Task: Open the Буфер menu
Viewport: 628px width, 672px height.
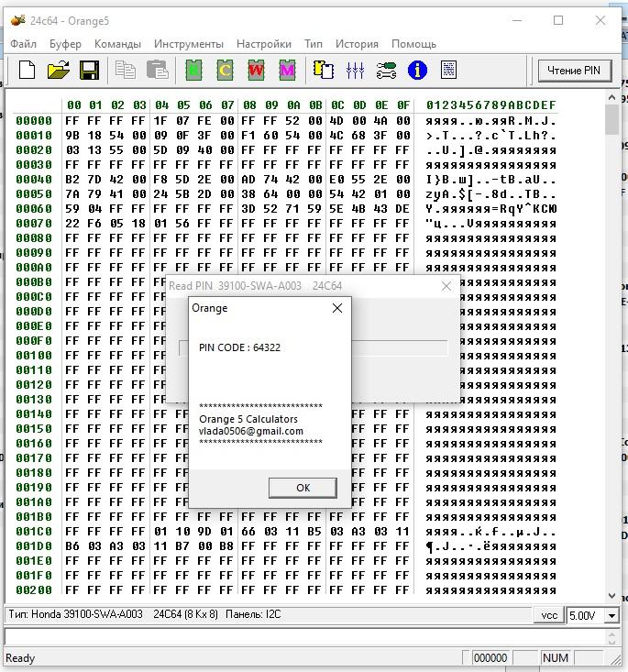Action: 65,44
